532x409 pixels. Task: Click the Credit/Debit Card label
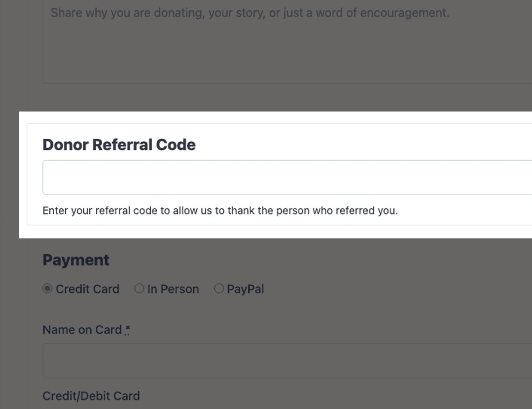coord(91,396)
